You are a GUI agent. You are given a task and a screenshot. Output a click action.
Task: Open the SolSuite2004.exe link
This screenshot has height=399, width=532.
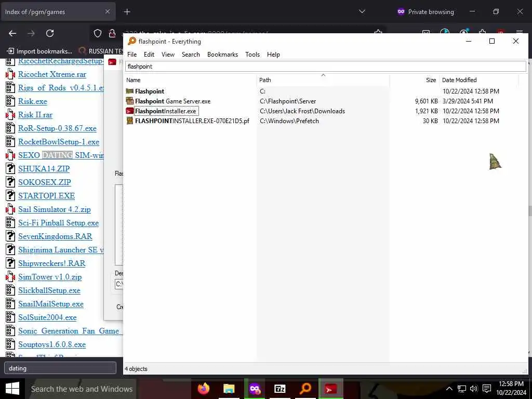[x=47, y=317]
